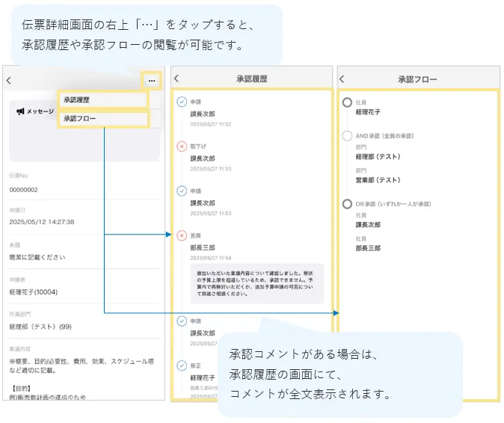The height and width of the screenshot is (423, 504).
Task: Click blue check icon for 申請 at 11:52
Action: (x=182, y=102)
